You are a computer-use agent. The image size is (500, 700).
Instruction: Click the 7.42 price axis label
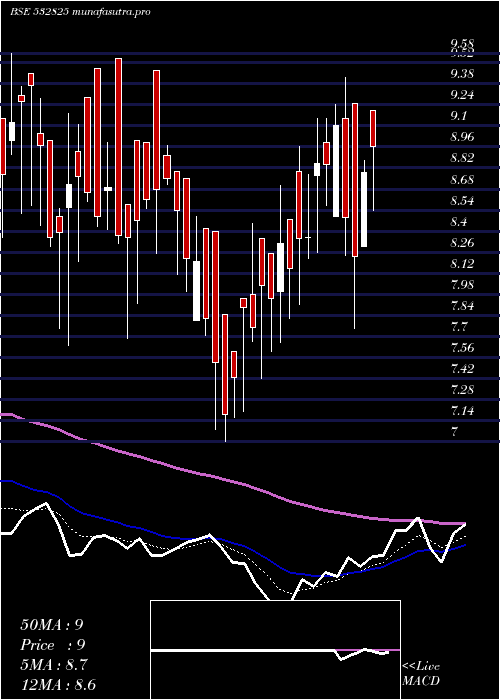[463, 369]
